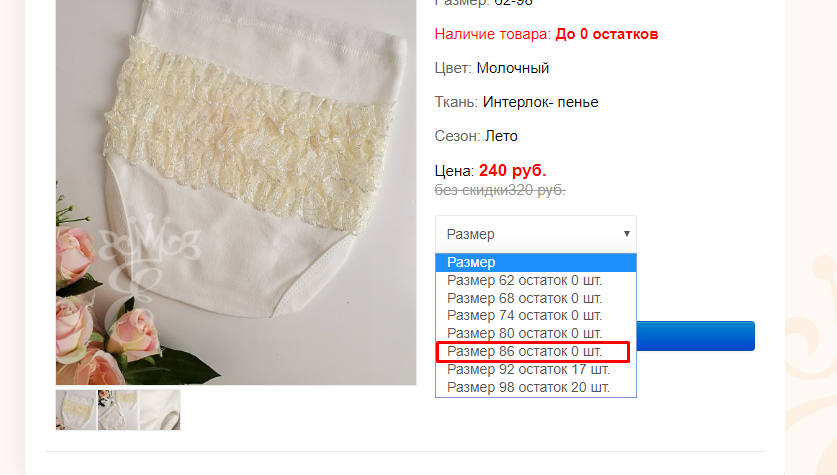Open the first product thumbnail with lace
837x475 pixels.
[76, 410]
